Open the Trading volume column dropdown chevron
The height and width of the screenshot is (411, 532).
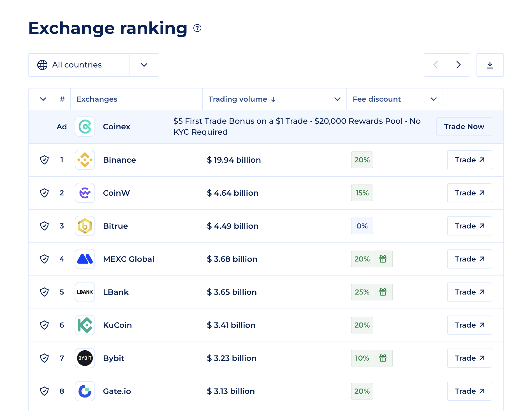coord(337,99)
